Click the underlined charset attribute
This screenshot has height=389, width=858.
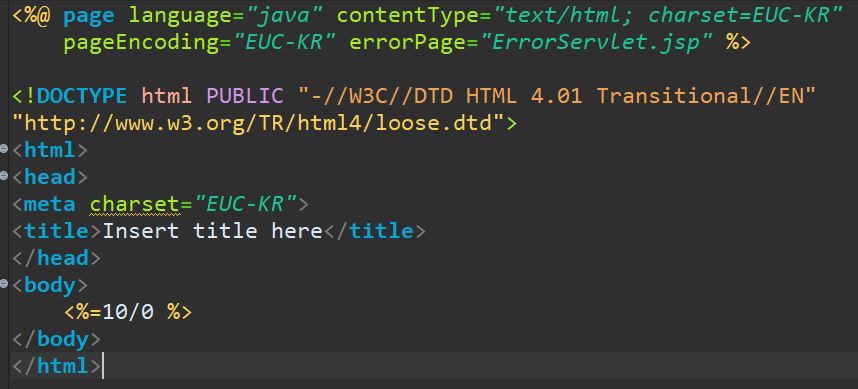(135, 205)
